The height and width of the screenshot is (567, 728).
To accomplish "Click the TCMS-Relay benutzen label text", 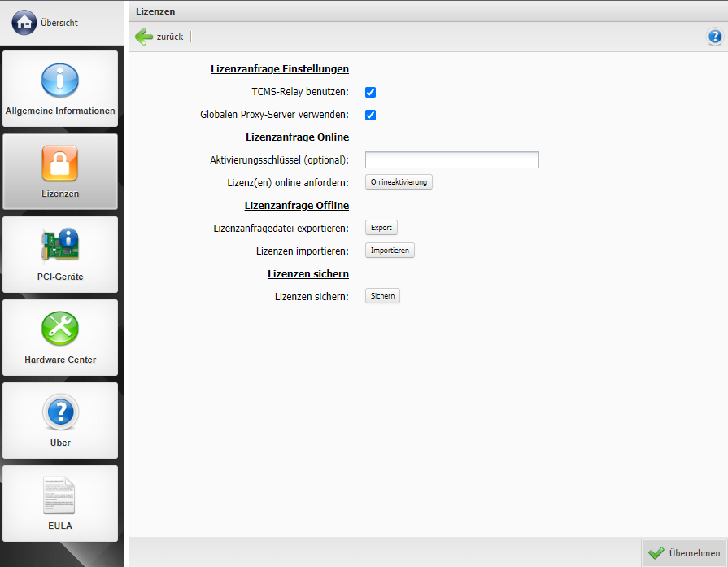I will click(x=300, y=93).
